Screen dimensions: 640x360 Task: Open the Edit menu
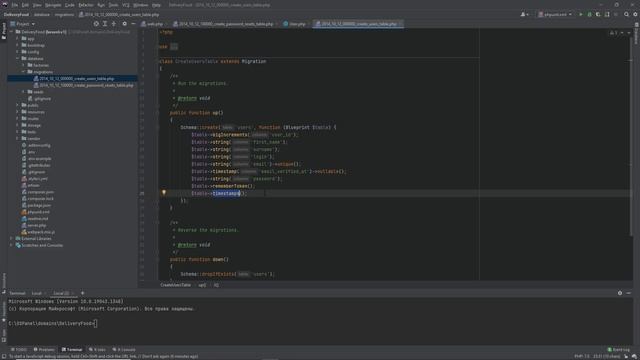pos(25,5)
